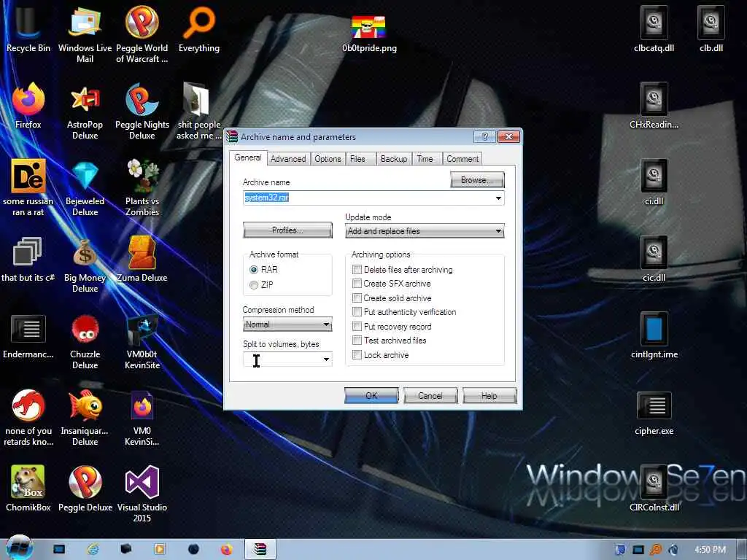Enable Lock archive option
The image size is (747, 560).
coord(357,355)
